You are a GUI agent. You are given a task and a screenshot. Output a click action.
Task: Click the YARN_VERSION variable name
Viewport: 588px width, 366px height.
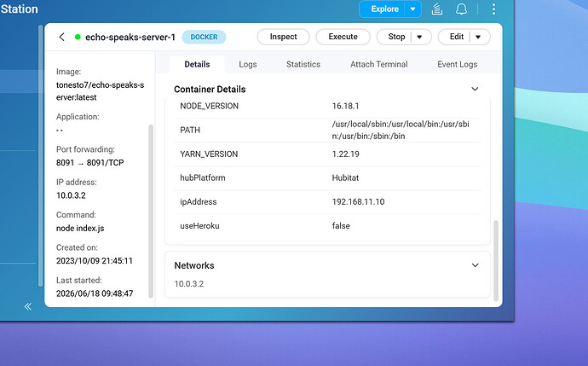click(x=209, y=154)
